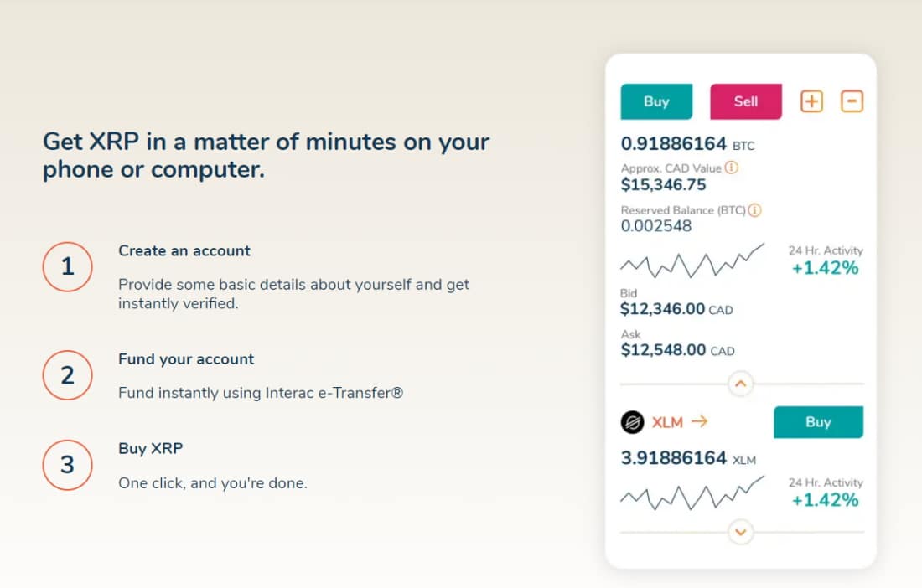Click the step 3 circle icon

68,465
